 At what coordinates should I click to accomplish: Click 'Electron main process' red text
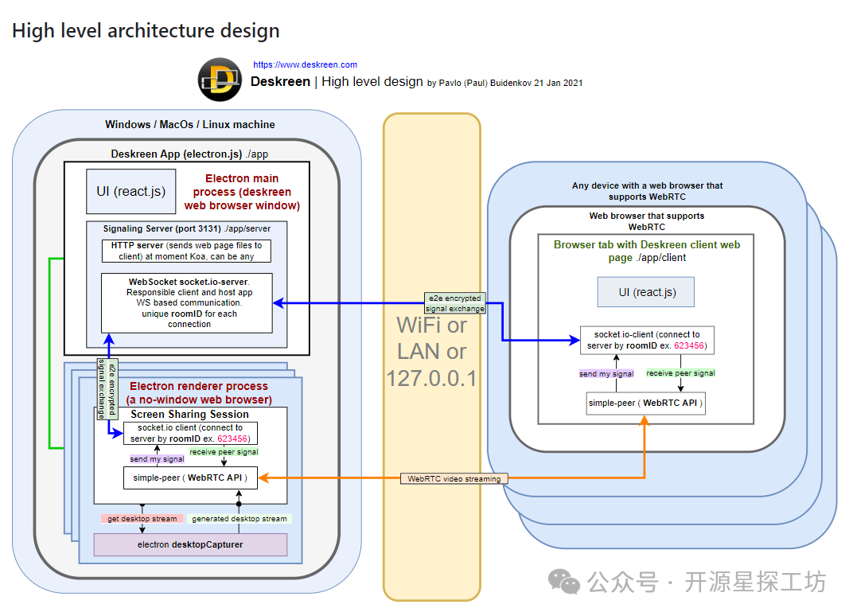tap(242, 192)
